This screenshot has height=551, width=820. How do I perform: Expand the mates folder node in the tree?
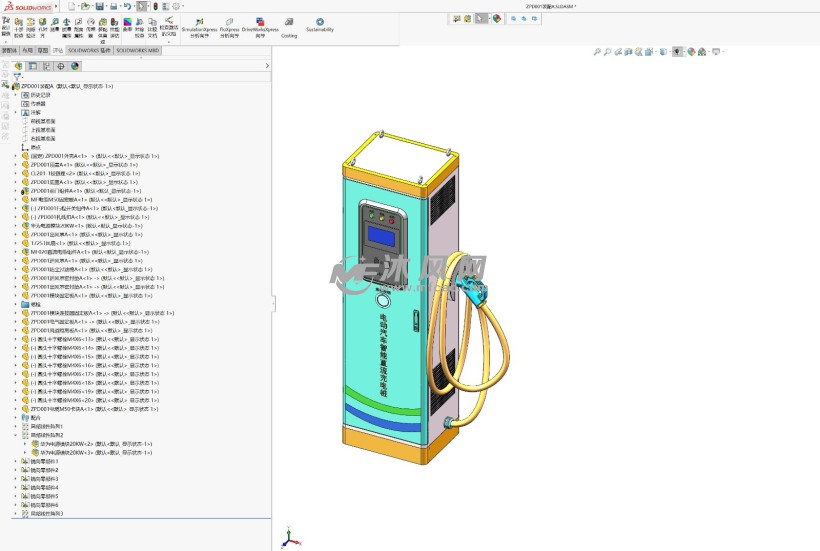click(15, 417)
